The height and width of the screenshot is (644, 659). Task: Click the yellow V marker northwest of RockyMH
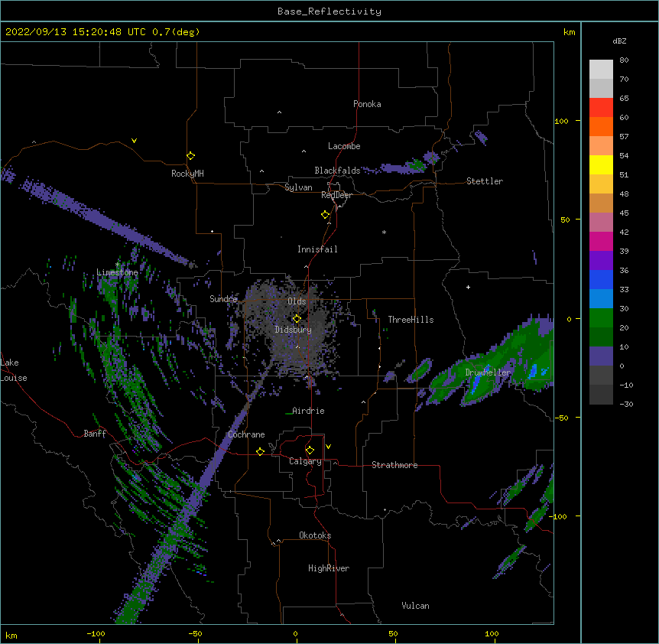click(x=134, y=141)
